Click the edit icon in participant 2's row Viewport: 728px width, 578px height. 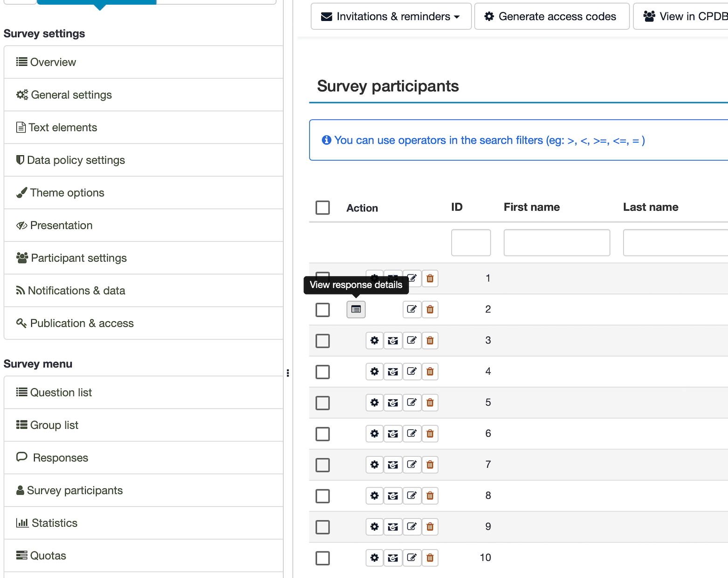tap(412, 310)
